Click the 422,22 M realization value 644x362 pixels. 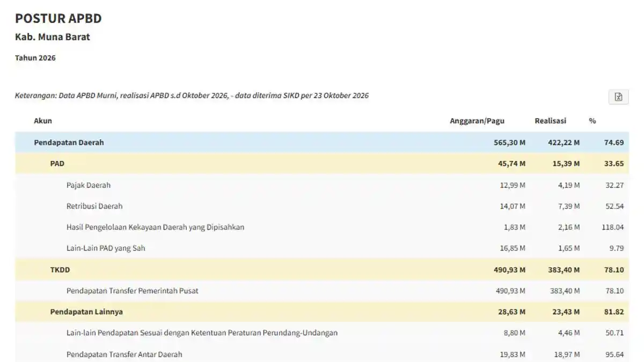point(564,143)
